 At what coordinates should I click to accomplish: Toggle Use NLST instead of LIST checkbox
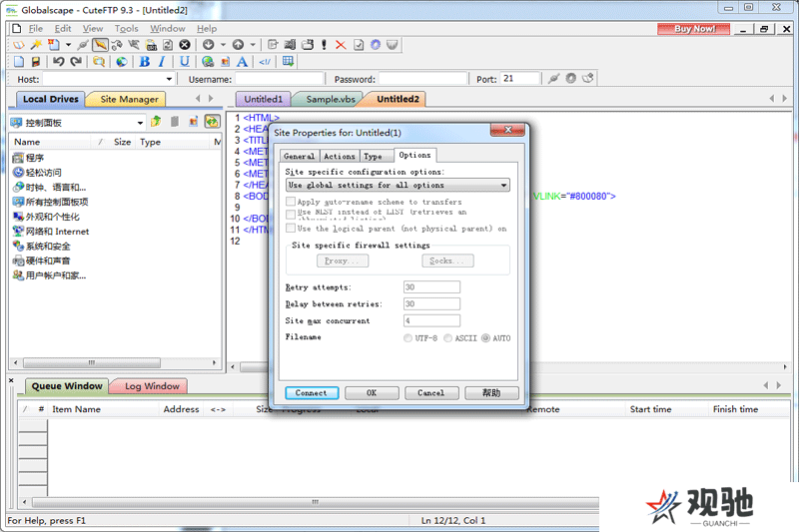pyautogui.click(x=291, y=214)
